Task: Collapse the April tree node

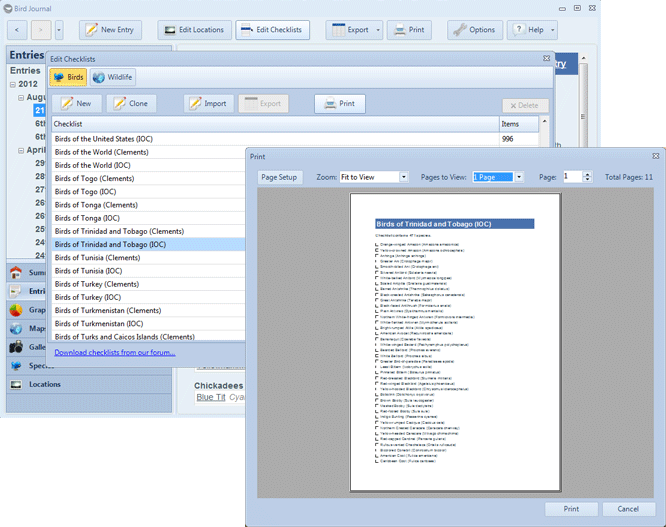Action: click(x=21, y=150)
